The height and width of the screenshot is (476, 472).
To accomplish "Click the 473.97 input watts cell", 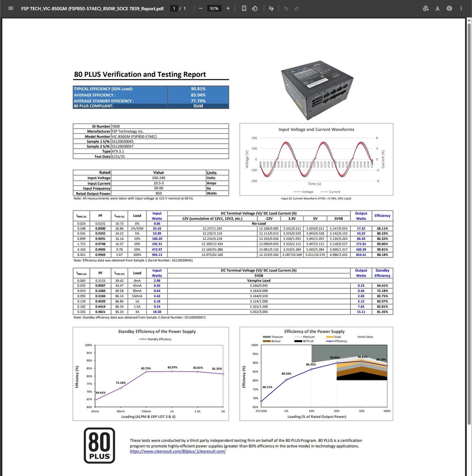I will pyautogui.click(x=157, y=250).
